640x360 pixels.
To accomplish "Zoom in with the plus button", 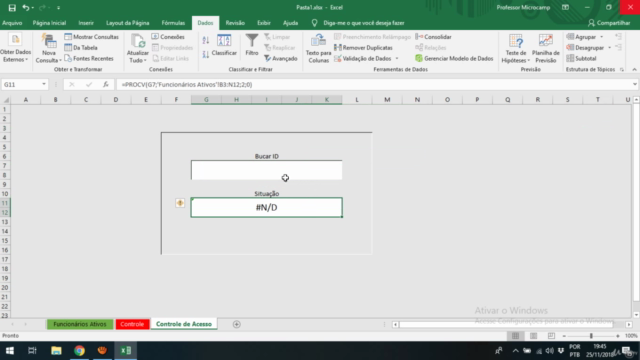I will coord(618,336).
